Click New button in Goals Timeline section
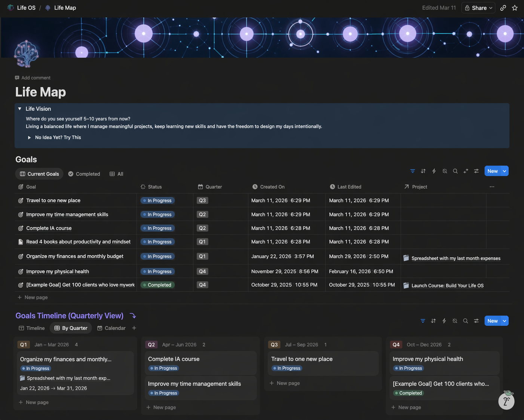Screen dimensions: 524x420 492,321
